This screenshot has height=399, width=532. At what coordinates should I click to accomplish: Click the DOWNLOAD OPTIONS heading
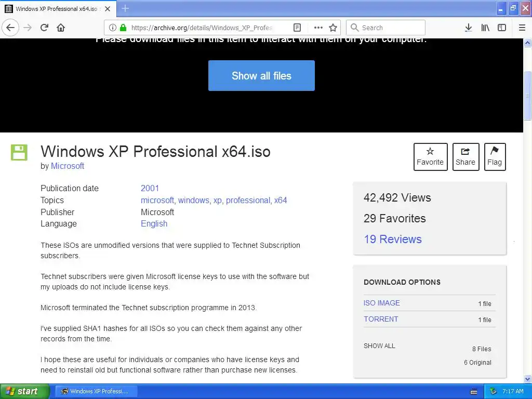(x=402, y=282)
